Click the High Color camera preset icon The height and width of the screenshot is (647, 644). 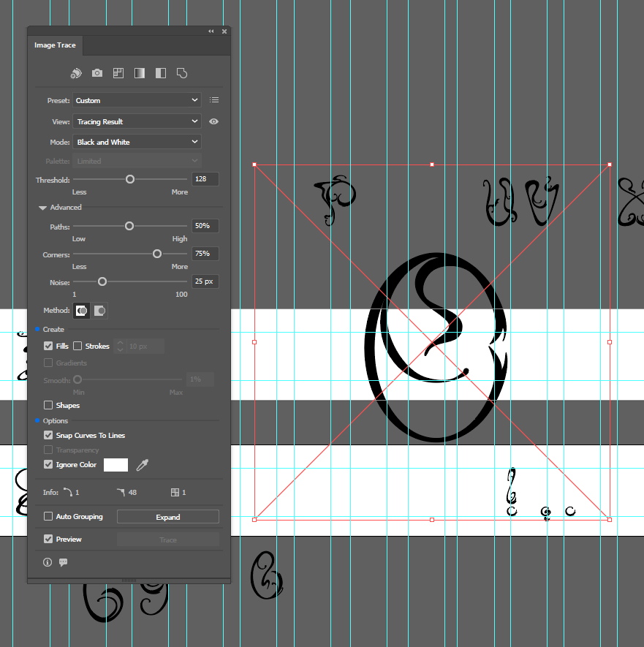coord(97,73)
